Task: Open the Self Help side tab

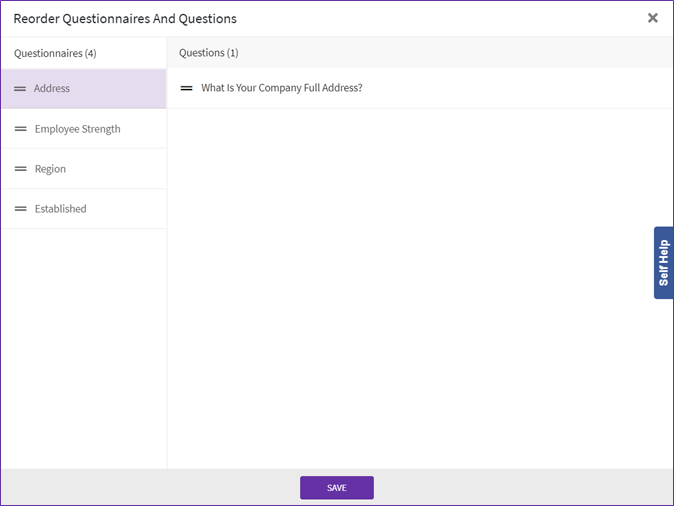Action: coord(663,262)
